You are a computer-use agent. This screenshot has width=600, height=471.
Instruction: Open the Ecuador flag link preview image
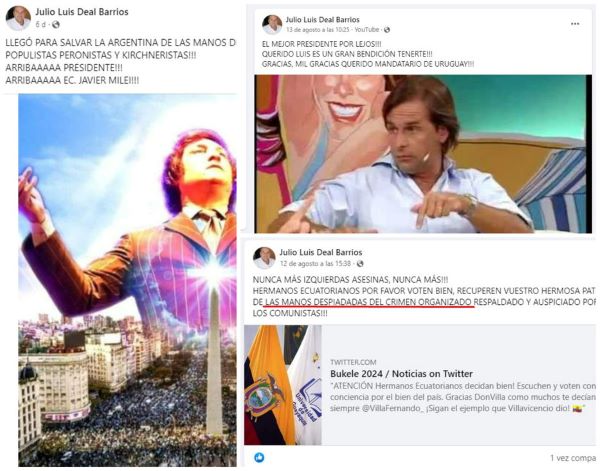coord(283,385)
